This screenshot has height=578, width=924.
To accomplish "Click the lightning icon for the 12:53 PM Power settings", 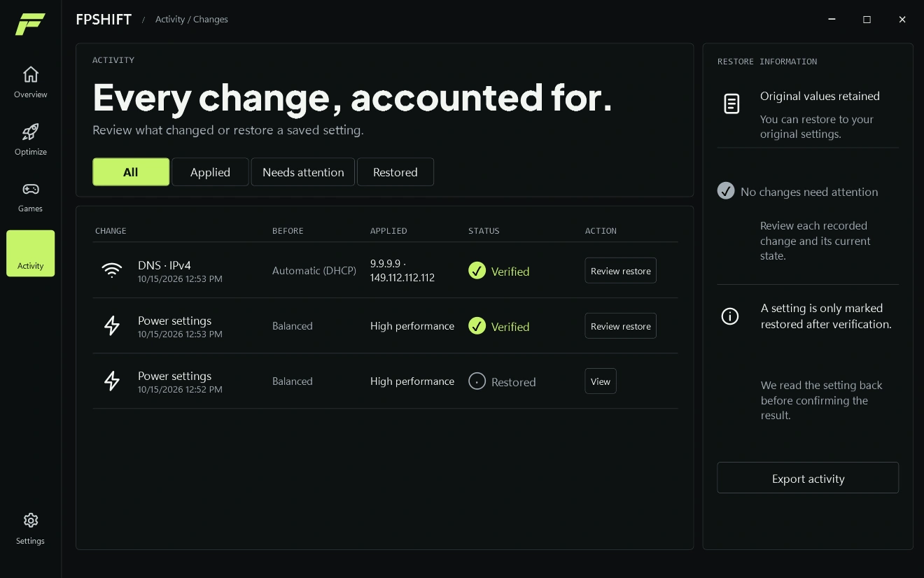I will 112,326.
